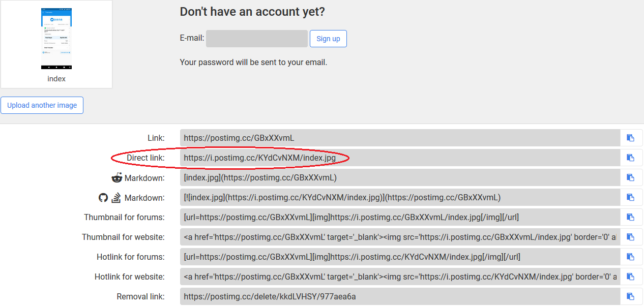Copy the Link URL with its copy icon
This screenshot has width=644, height=306.
pyautogui.click(x=631, y=138)
